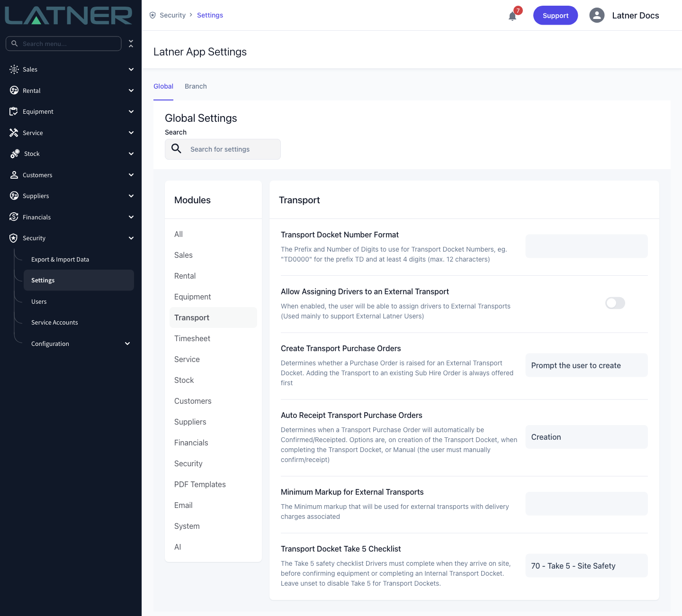The image size is (682, 616).
Task: Click the Sales sidebar icon
Action: tap(14, 69)
